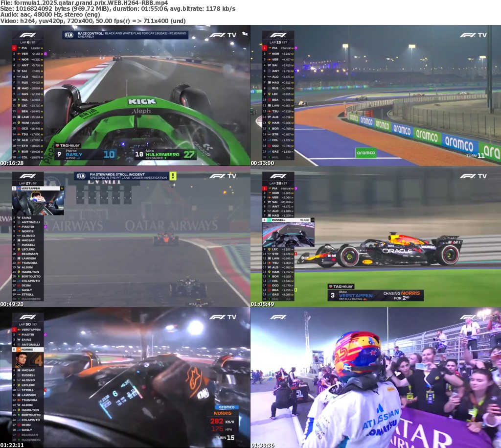This screenshot has width=501, height=448.
Task: Open the thumbnail of the driver greeting fans
Action: 376,377
